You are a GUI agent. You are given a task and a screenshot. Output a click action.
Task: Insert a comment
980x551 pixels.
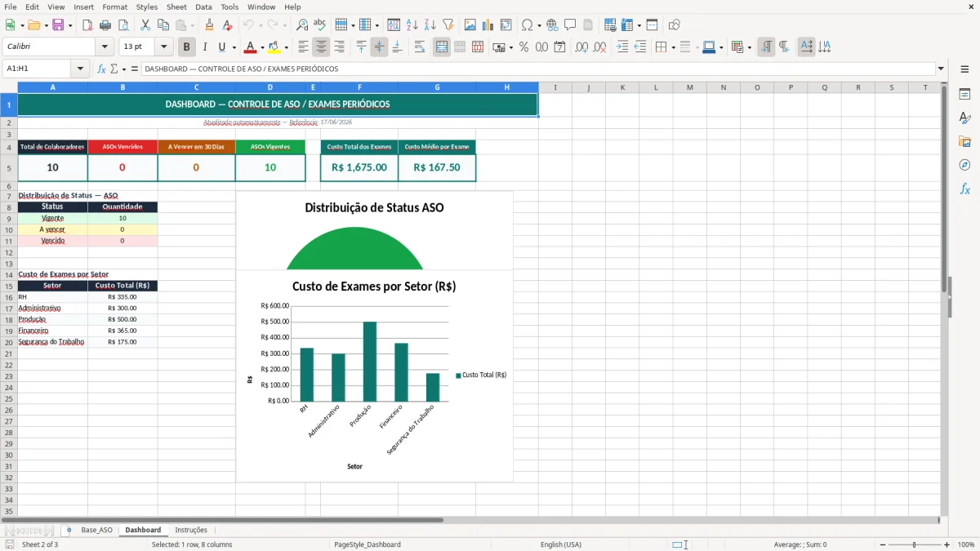click(569, 25)
